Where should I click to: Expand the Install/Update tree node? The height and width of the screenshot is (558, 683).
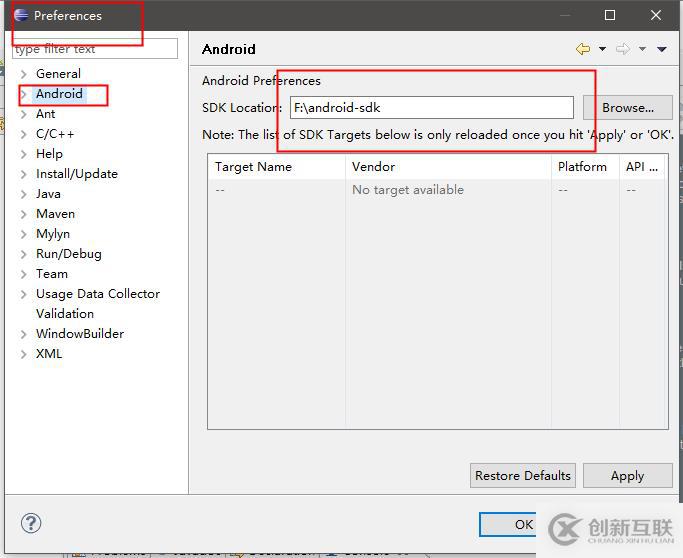pos(24,174)
